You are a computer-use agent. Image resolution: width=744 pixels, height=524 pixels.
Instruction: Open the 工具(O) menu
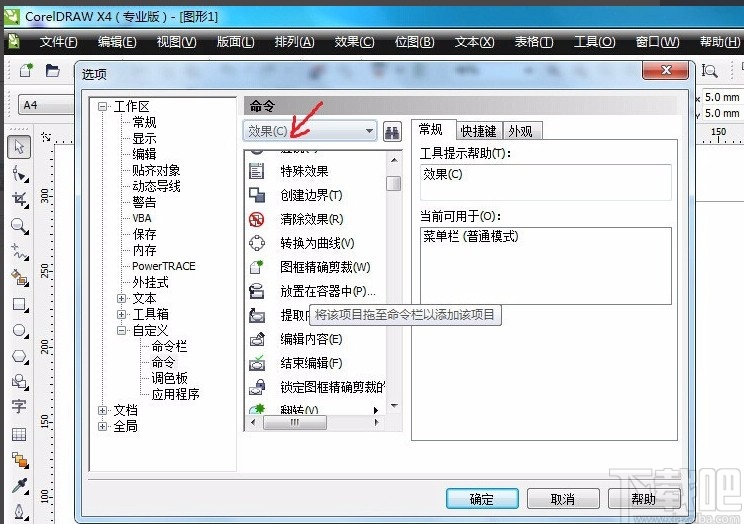(595, 42)
